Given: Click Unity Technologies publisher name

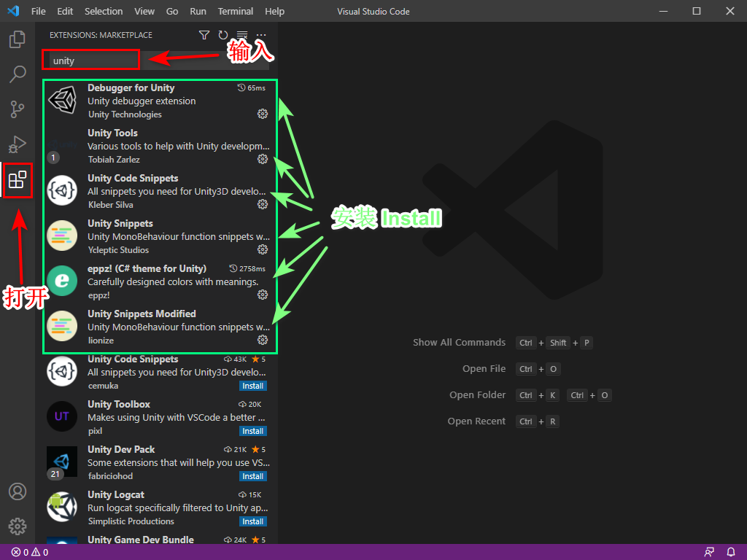Looking at the screenshot, I should click(x=125, y=114).
